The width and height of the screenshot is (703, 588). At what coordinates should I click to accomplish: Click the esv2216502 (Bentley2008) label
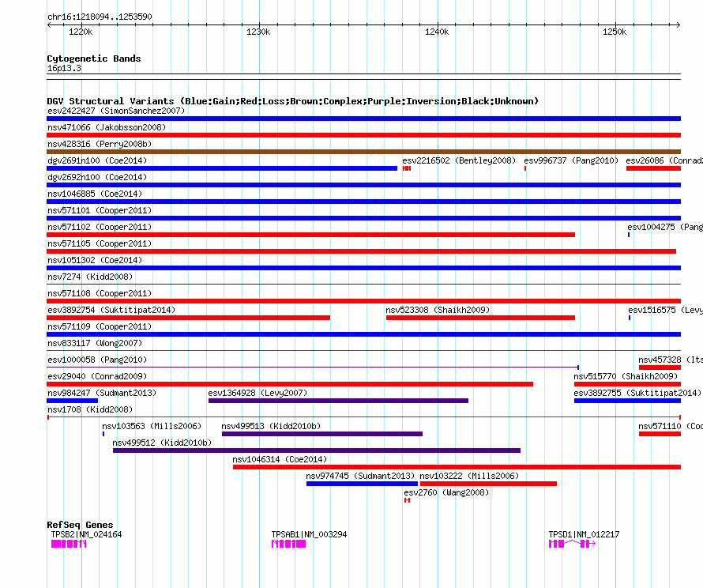point(459,160)
